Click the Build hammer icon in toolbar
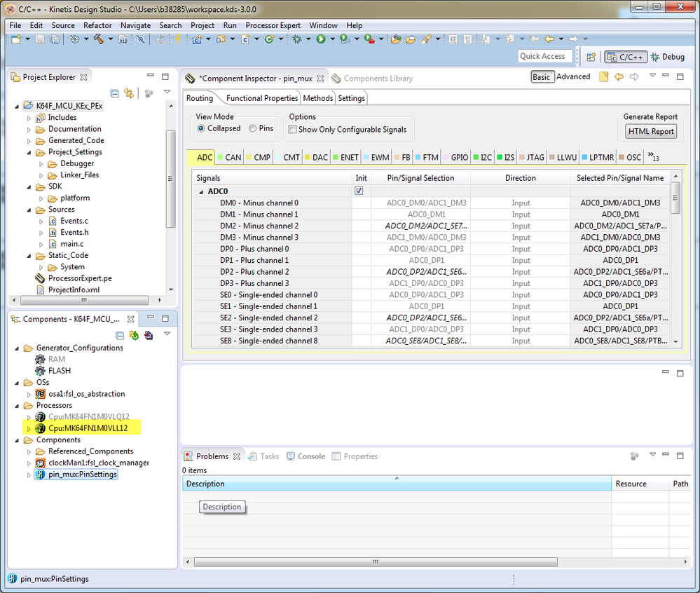 97,39
